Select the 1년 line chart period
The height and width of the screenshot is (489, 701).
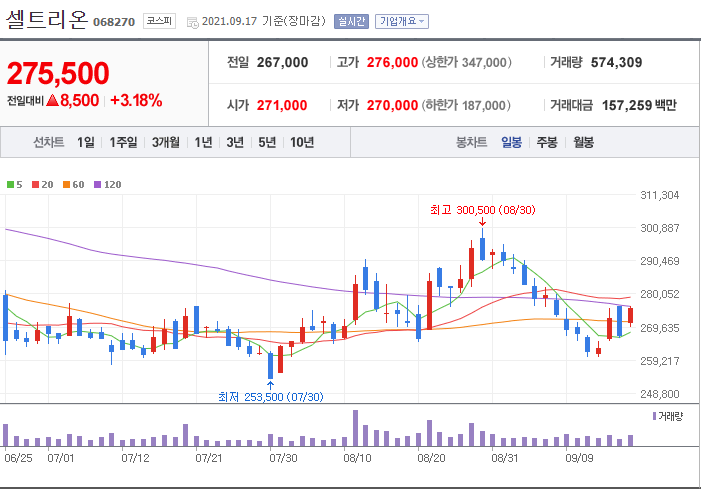point(203,142)
